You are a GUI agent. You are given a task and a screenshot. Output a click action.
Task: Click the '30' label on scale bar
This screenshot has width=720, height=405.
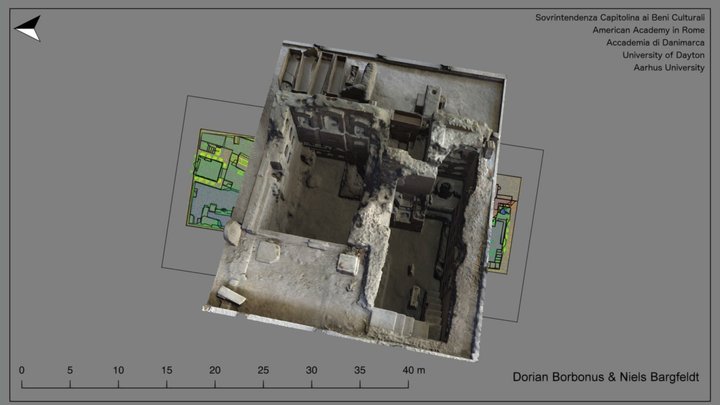[311, 370]
